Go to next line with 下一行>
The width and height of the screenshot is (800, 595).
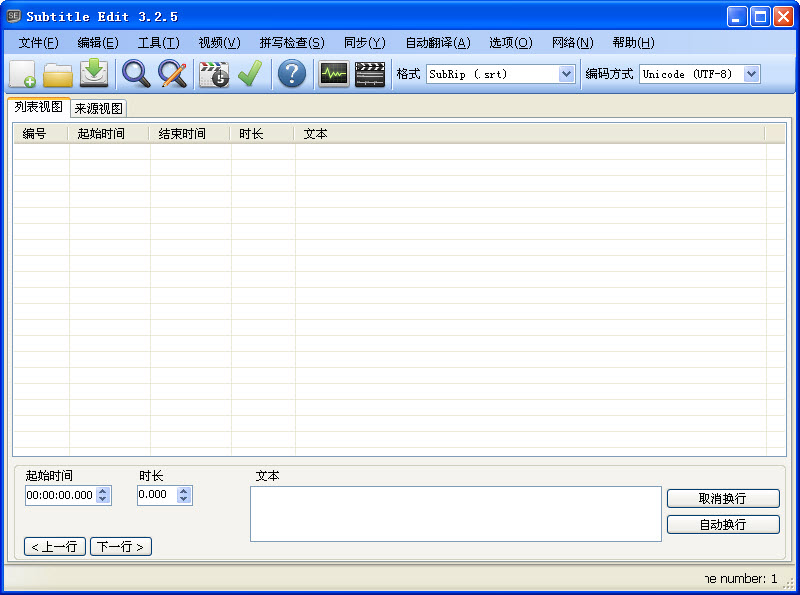pyautogui.click(x=121, y=547)
